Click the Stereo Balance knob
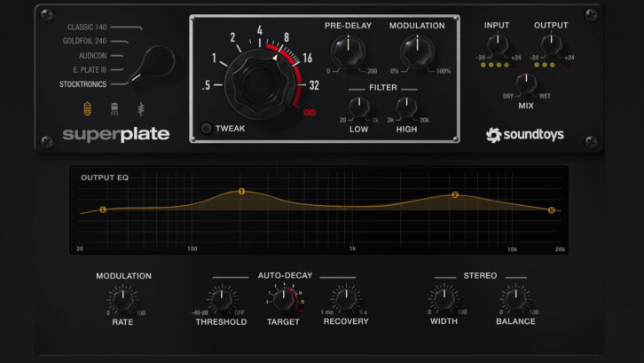 [x=516, y=299]
